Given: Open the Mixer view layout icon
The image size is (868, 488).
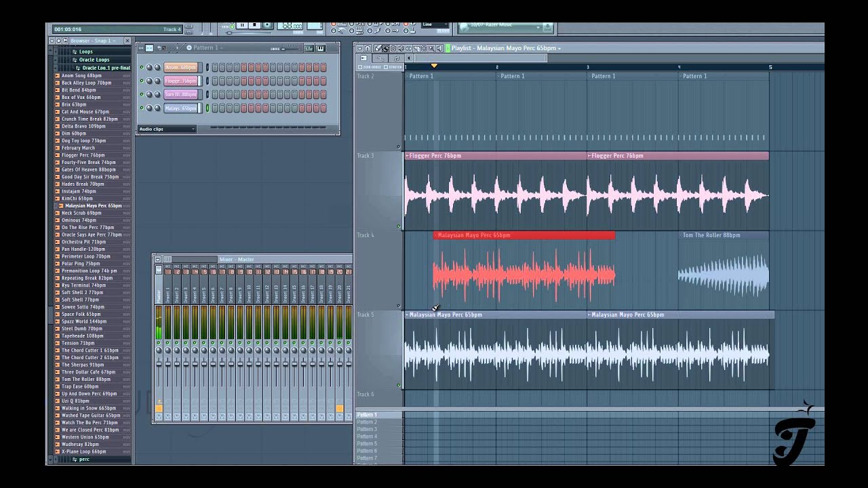Looking at the screenshot, I should click(x=167, y=259).
